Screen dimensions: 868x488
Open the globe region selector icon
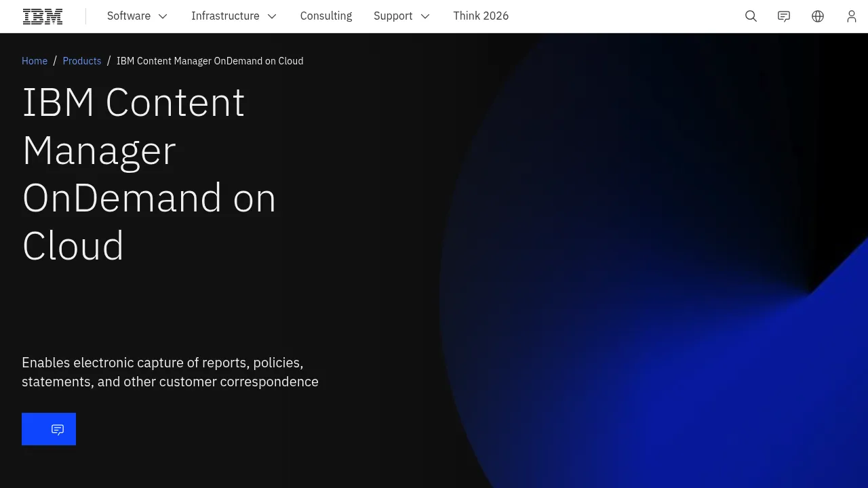818,16
